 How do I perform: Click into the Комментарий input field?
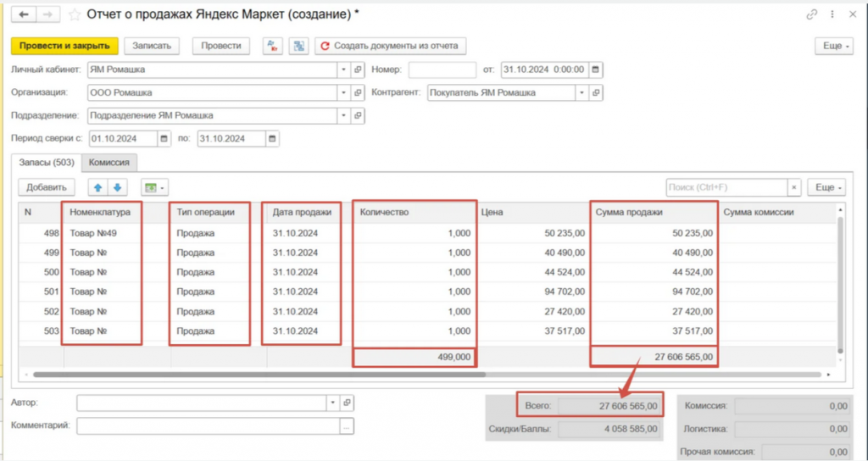pyautogui.click(x=208, y=426)
